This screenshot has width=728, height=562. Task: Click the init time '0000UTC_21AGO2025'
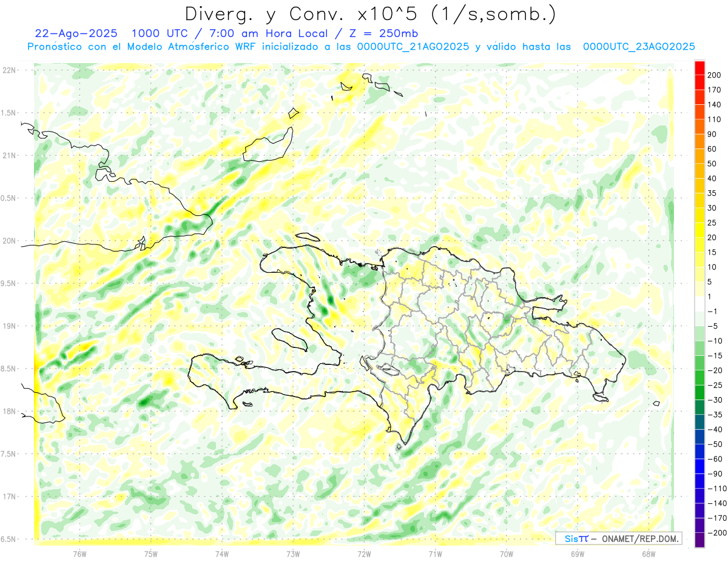tap(413, 47)
